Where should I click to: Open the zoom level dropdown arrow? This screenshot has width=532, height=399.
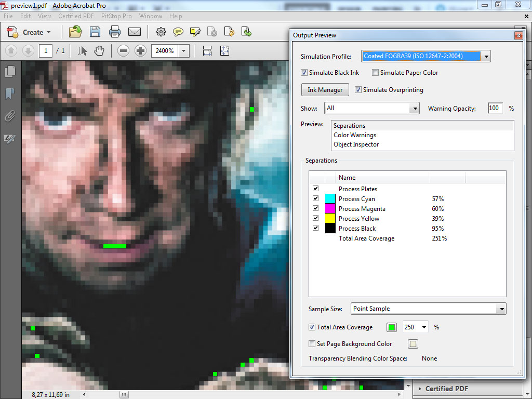point(183,51)
